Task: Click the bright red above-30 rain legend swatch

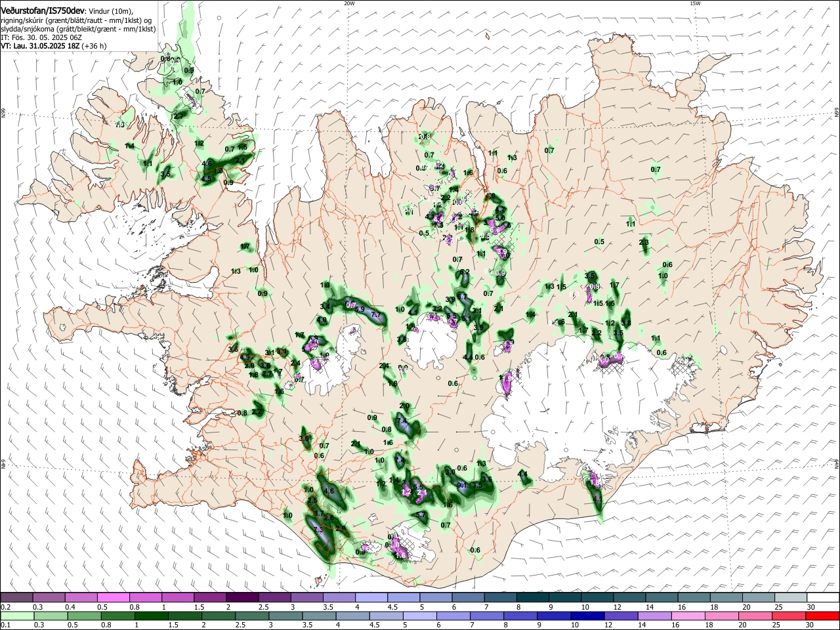Action: 822,616
